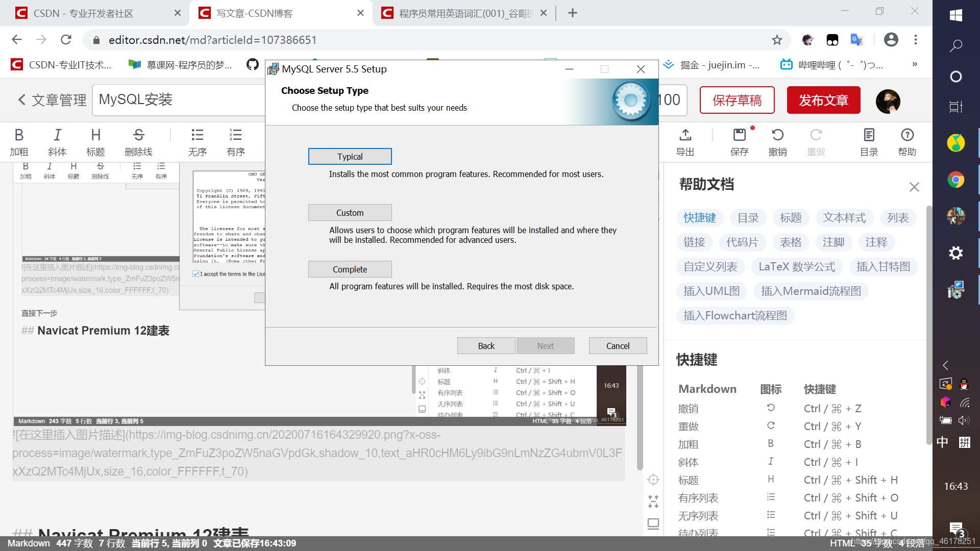Image resolution: width=980 pixels, height=551 pixels.
Task: Open Chrome's three-dot menu
Action: (916, 40)
